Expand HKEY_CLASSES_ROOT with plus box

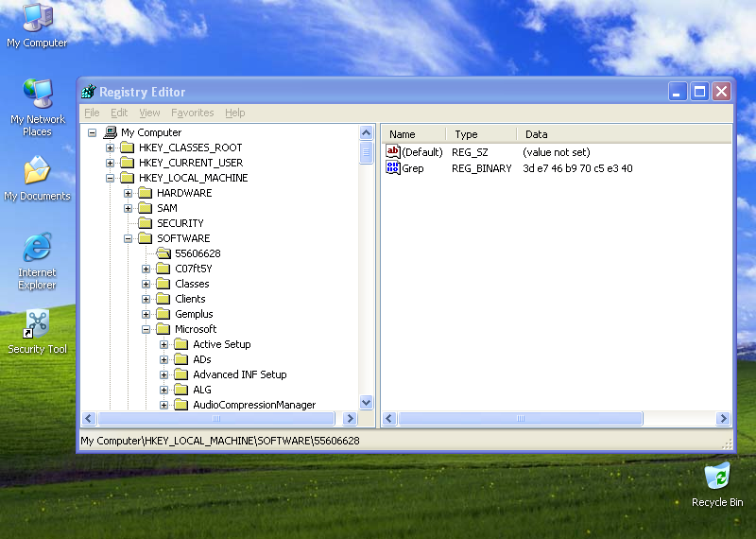click(110, 148)
